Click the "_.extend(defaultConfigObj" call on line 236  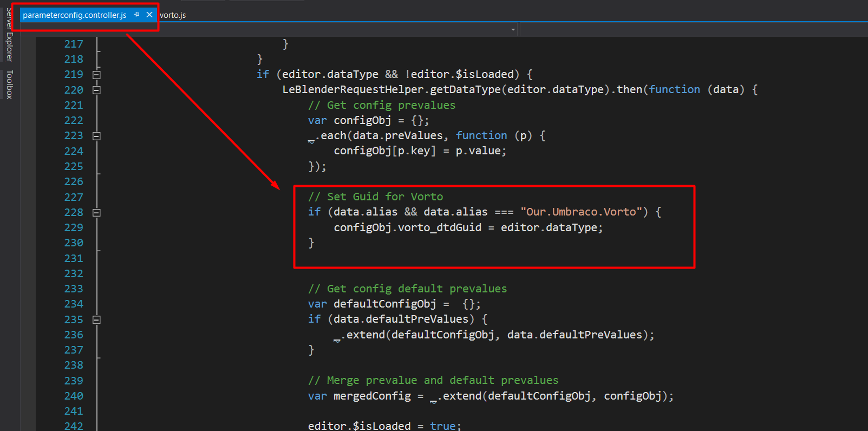(x=414, y=335)
